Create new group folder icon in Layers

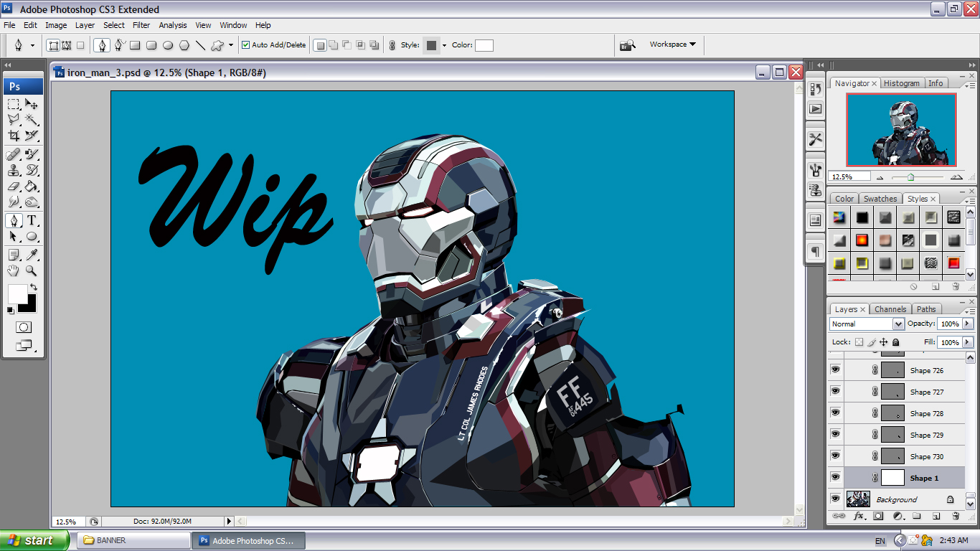point(917,516)
